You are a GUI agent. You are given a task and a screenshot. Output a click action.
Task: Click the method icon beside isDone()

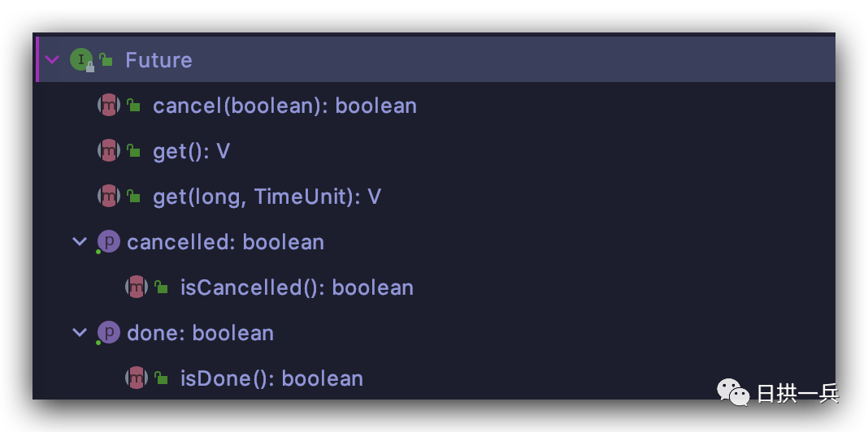coord(137,378)
